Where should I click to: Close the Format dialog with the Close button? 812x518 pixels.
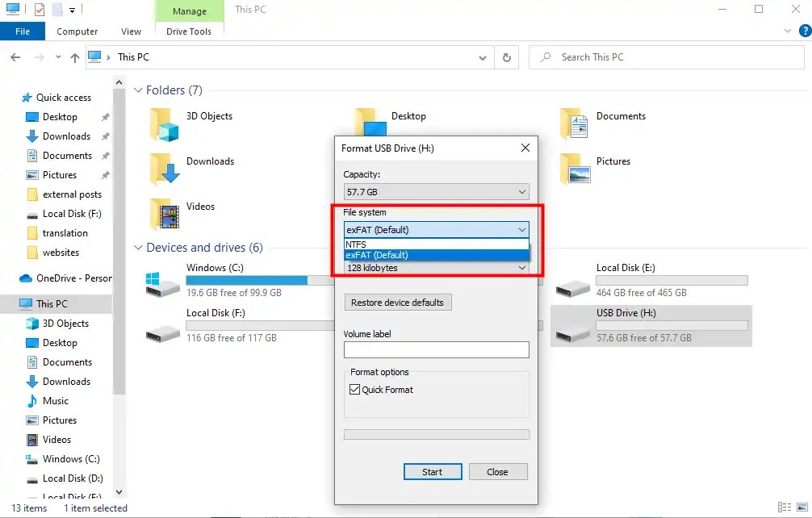tap(498, 471)
